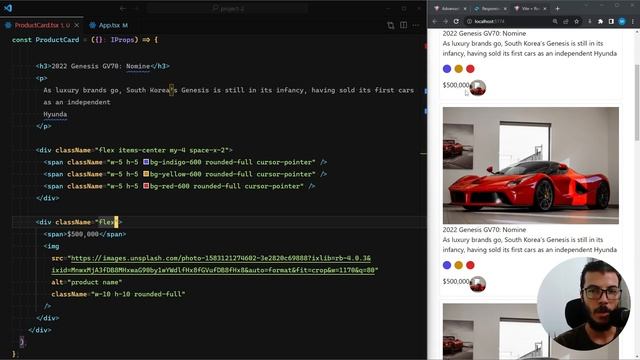Click the underlined word Hyunda in code
The width and height of the screenshot is (640, 360).
coord(55,114)
